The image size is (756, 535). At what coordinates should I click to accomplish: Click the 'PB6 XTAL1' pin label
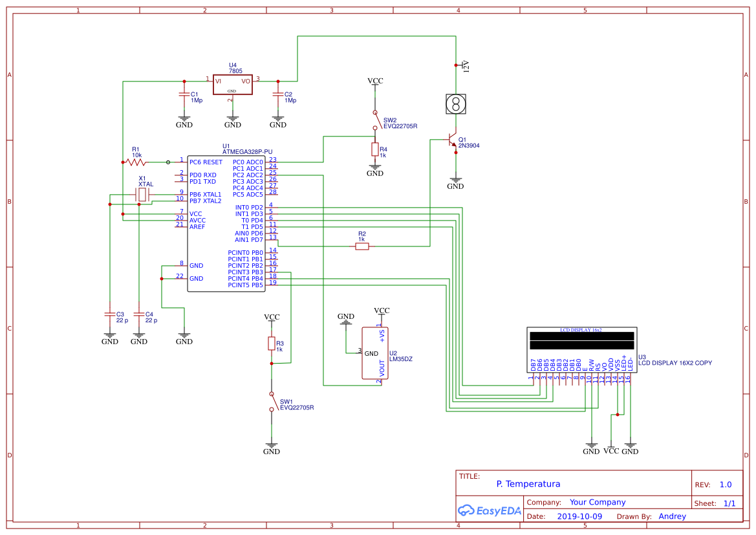206,195
